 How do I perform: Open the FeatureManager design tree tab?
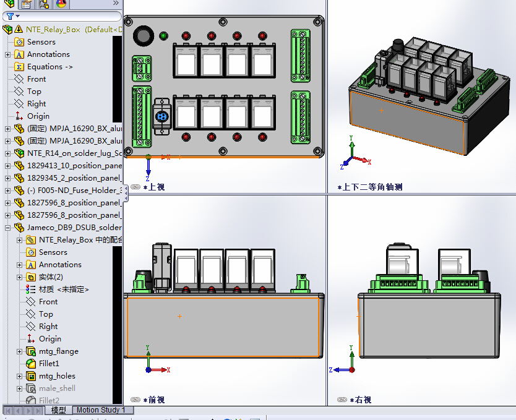(9, 4)
